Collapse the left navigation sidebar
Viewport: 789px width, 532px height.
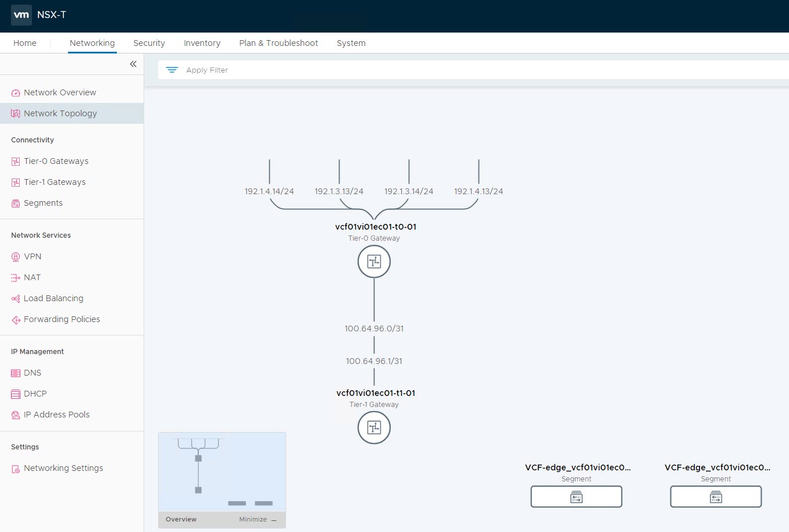click(133, 64)
